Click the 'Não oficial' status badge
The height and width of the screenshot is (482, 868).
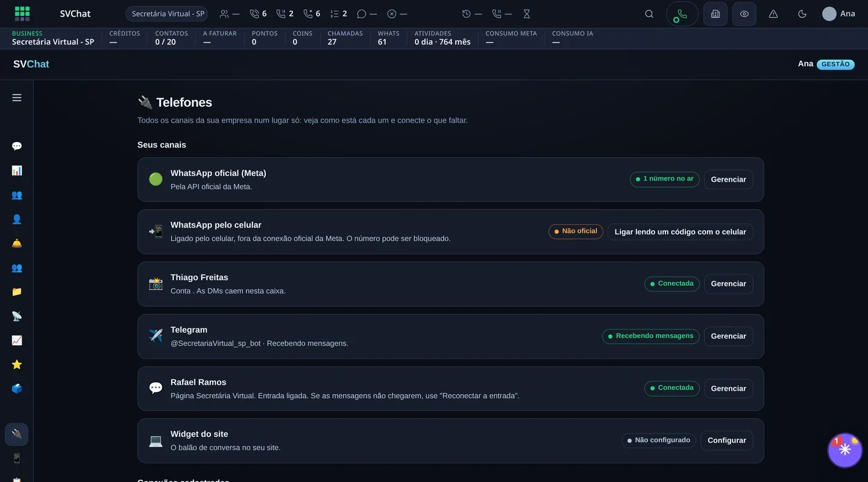[x=576, y=231]
